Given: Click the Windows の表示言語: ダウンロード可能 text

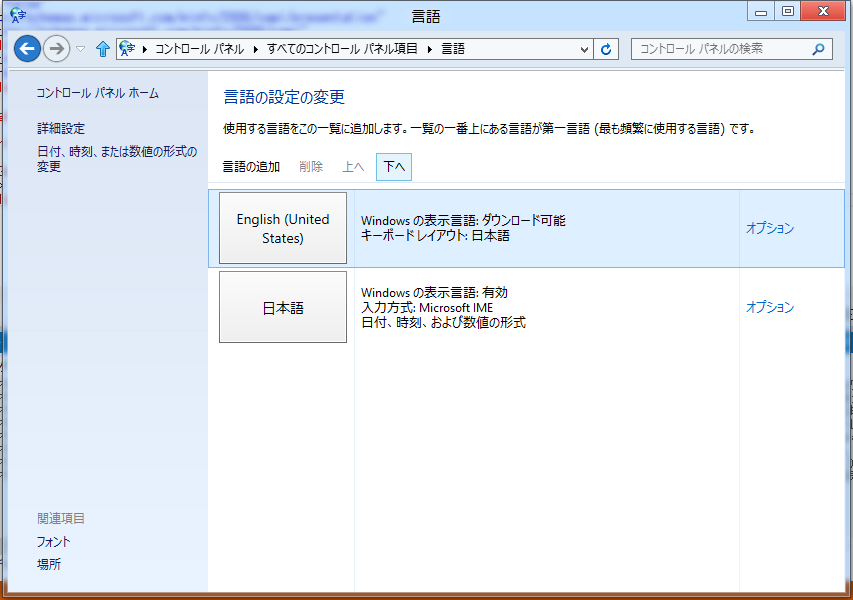Looking at the screenshot, I should (463, 220).
